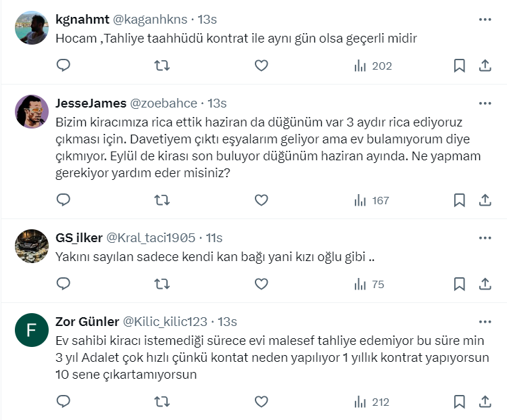Share kgnahmt's tweet

click(x=485, y=66)
